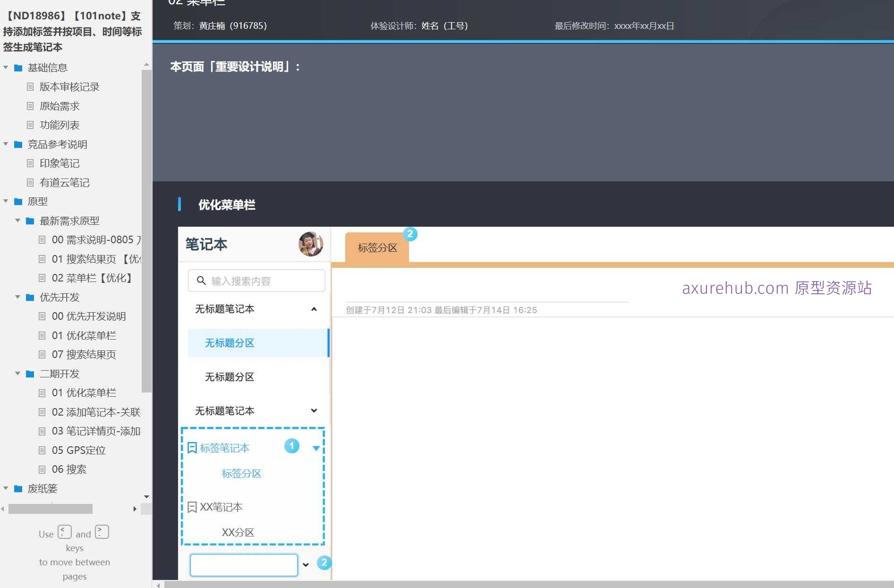Select the XX笔记本 notebook
894x588 pixels.
pyautogui.click(x=221, y=507)
